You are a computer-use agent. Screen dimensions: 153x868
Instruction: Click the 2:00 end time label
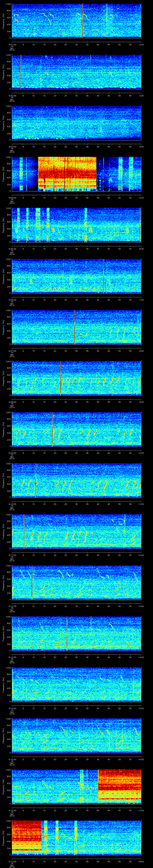pyautogui.click(x=141, y=44)
